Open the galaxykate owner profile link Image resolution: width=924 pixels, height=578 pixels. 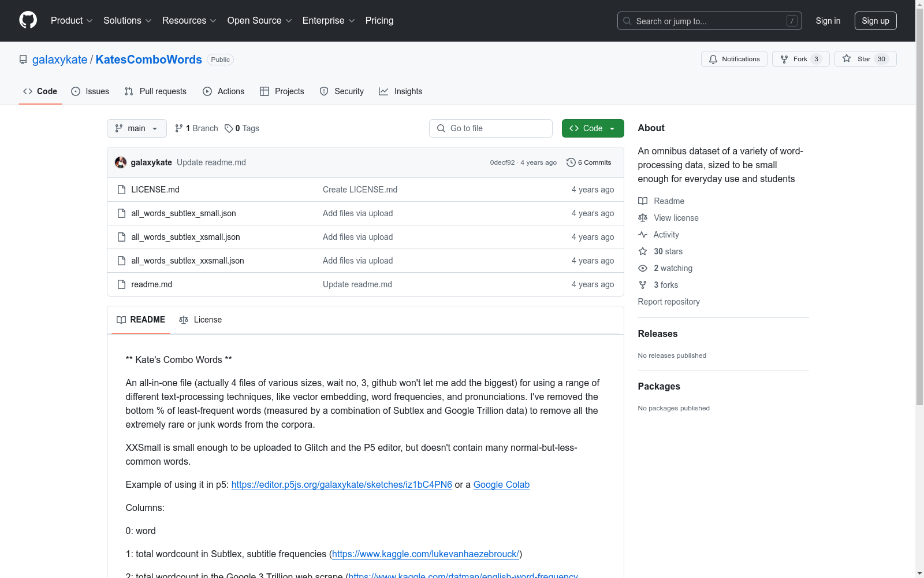point(60,60)
